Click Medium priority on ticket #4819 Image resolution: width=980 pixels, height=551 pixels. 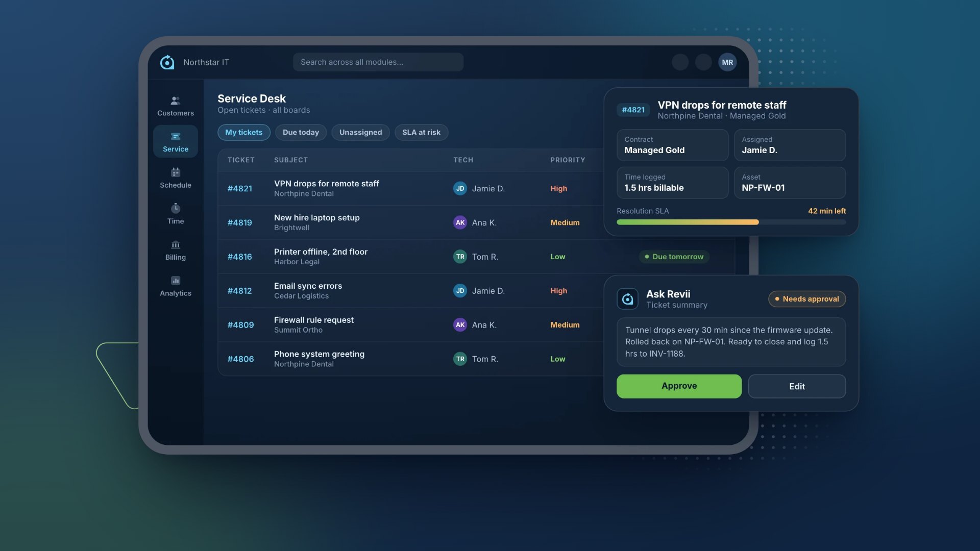(x=565, y=222)
